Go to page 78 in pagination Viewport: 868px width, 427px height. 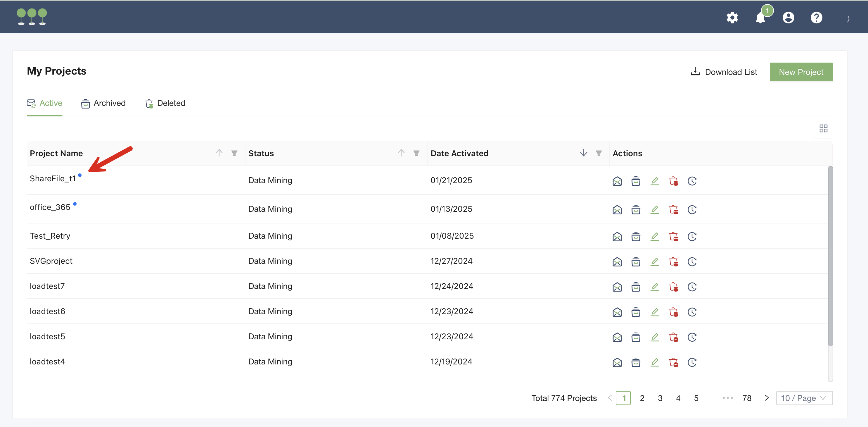747,398
